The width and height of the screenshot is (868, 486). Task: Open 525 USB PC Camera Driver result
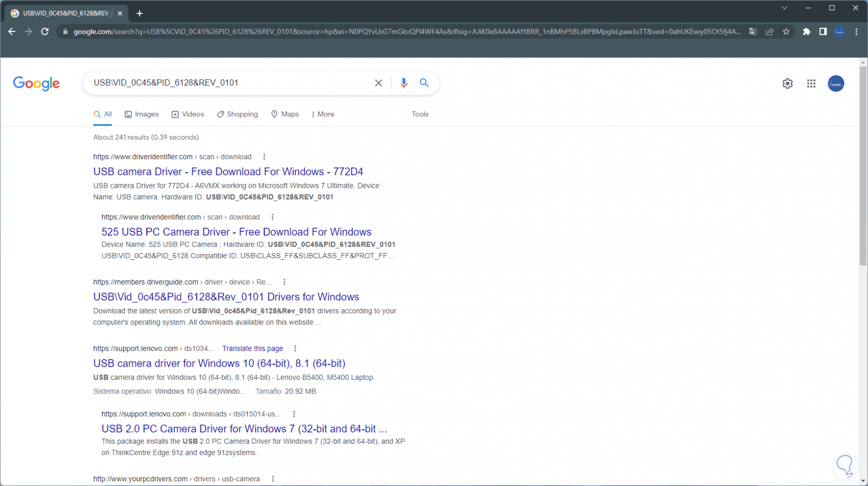coord(237,232)
